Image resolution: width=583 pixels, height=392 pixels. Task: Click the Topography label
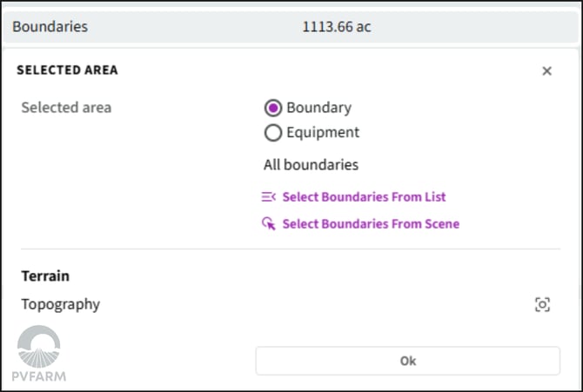coord(61,304)
